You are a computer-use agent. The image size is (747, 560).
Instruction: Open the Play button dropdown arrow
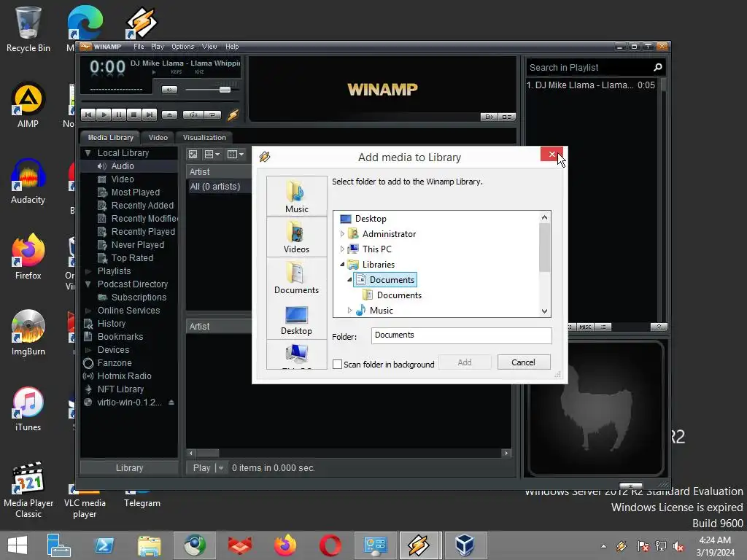[x=221, y=468]
